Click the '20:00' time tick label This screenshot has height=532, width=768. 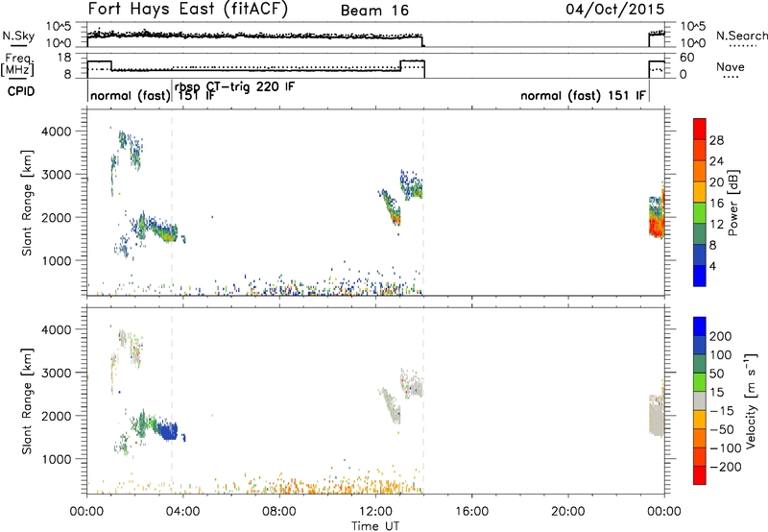coord(567,512)
